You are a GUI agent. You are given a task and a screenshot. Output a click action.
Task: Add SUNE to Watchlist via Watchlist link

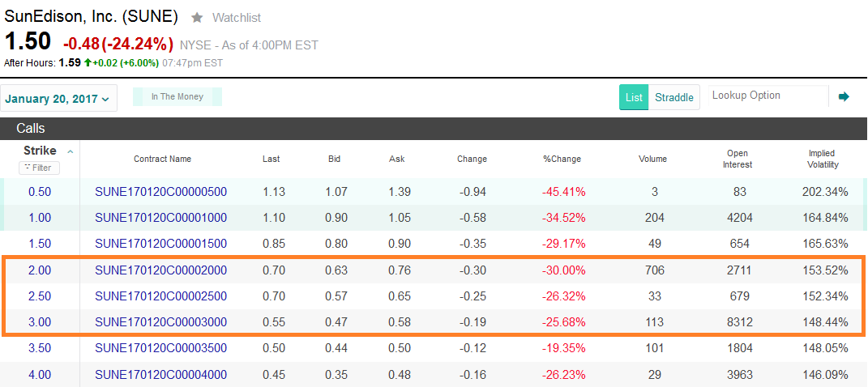pos(237,18)
